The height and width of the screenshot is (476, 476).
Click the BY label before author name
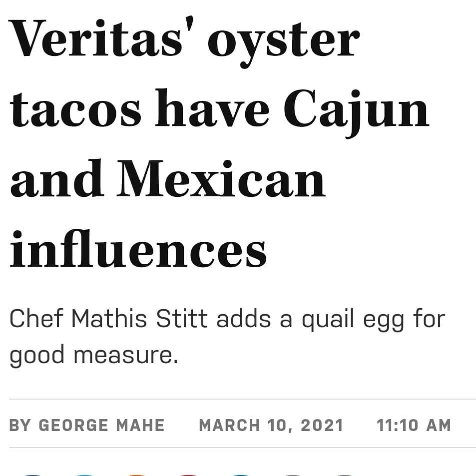20,425
